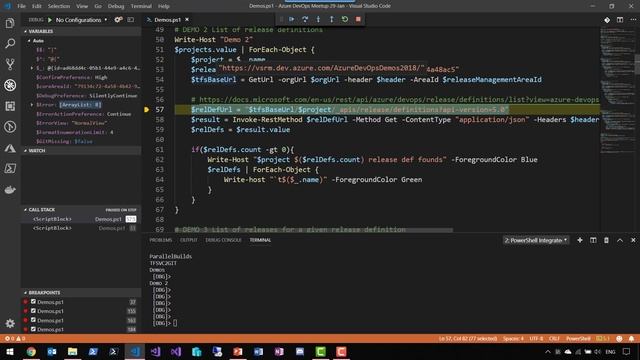
Task: Select second ScriptBlock call stack frame
Action: [81, 228]
